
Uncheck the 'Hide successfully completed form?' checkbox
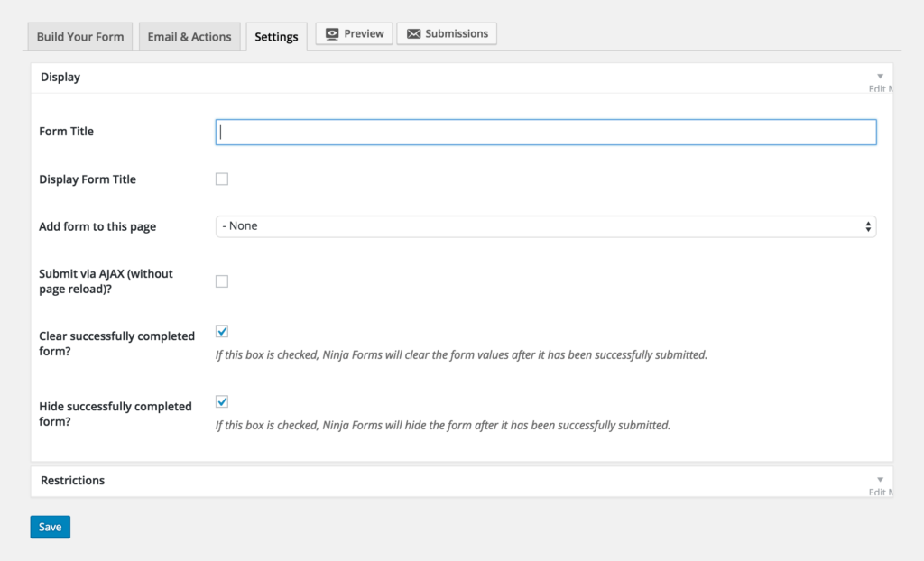click(x=222, y=402)
